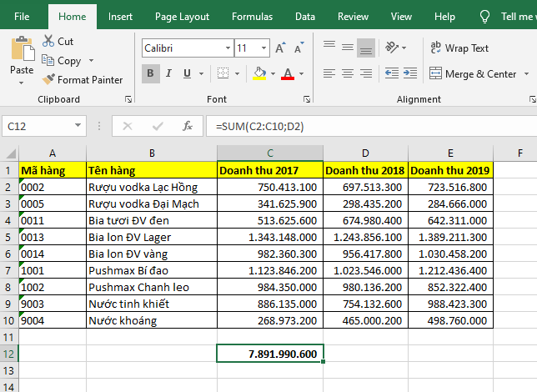Viewport: 537px width, 392px height.
Task: Apply the yellow fill color bucket
Action: (x=260, y=73)
